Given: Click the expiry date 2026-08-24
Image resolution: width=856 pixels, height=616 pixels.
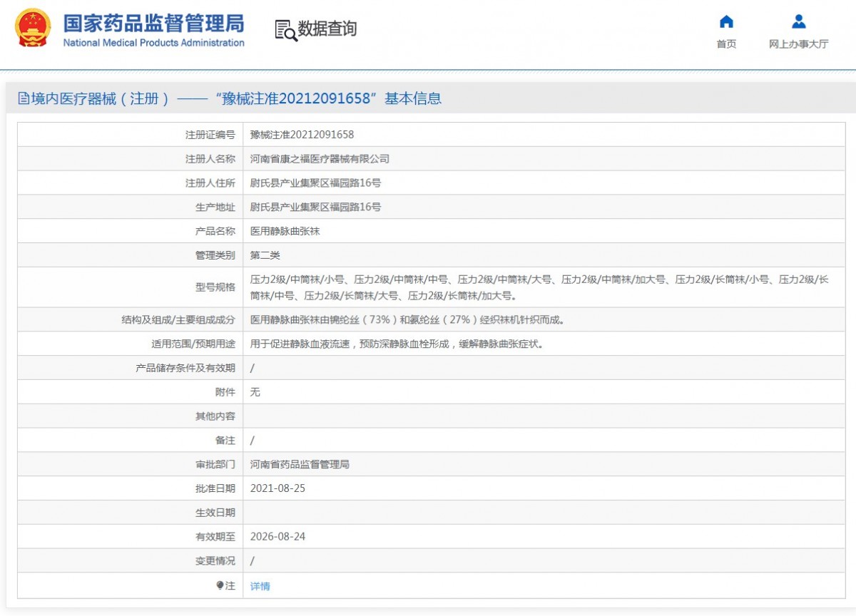Looking at the screenshot, I should 277,536.
